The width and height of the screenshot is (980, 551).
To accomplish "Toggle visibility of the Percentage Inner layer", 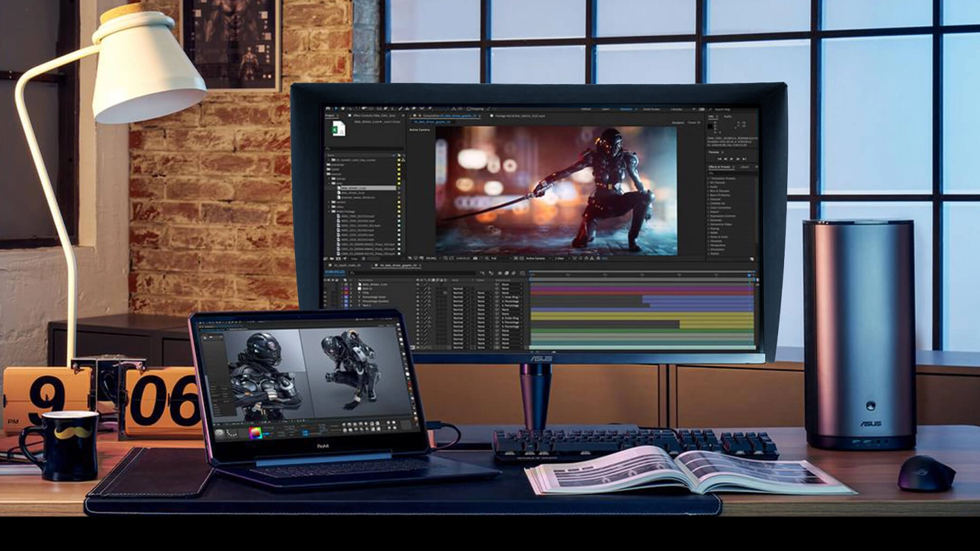I will (325, 296).
